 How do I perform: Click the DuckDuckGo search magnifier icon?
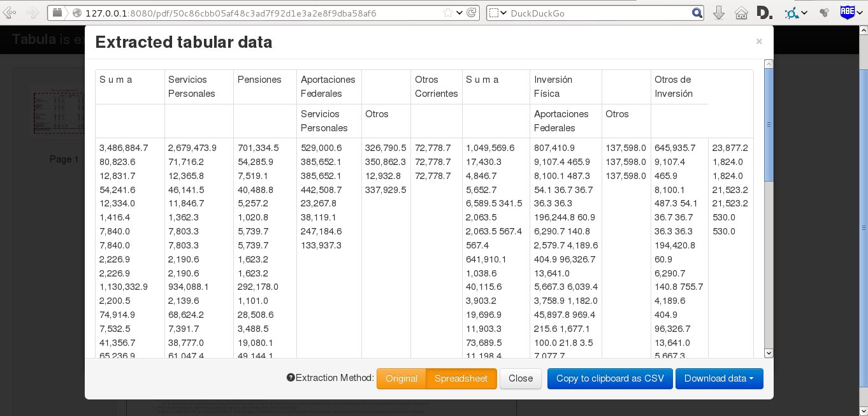[x=697, y=13]
